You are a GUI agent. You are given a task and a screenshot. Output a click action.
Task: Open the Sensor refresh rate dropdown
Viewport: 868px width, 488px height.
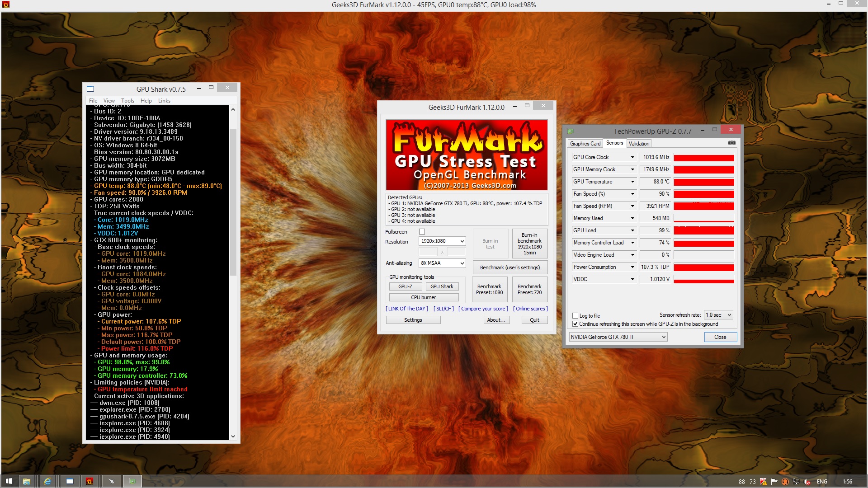click(718, 315)
